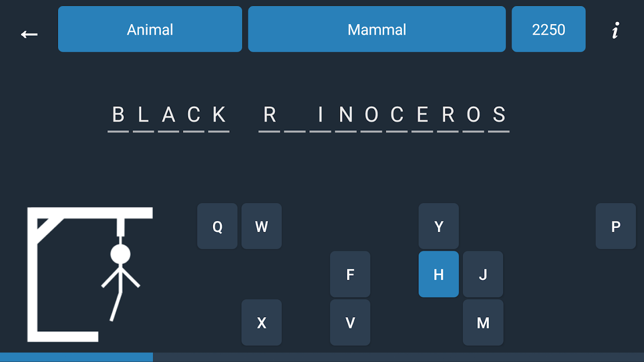Open the Animal category label
The height and width of the screenshot is (362, 644).
click(150, 29)
